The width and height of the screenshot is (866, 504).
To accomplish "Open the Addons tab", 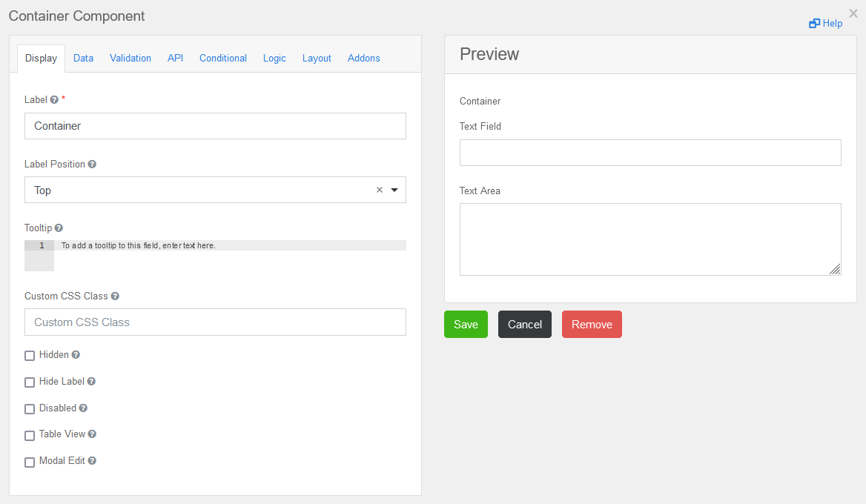I will tap(364, 59).
